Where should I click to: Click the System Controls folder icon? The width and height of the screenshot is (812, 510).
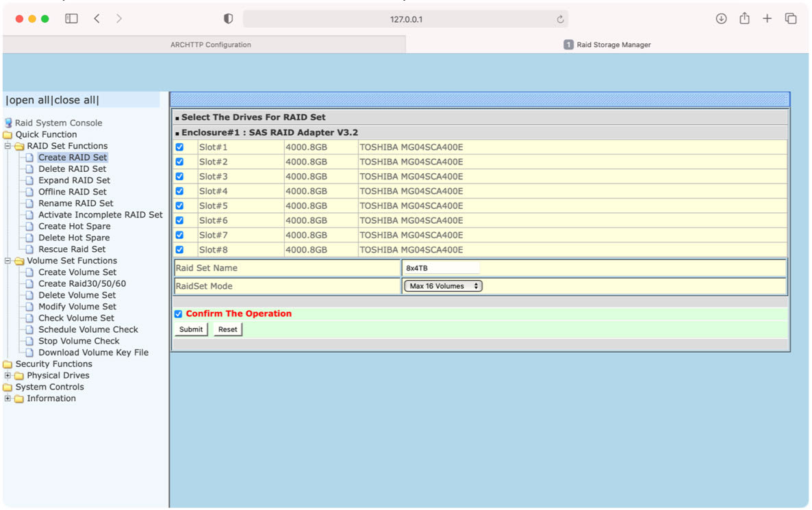[8, 387]
